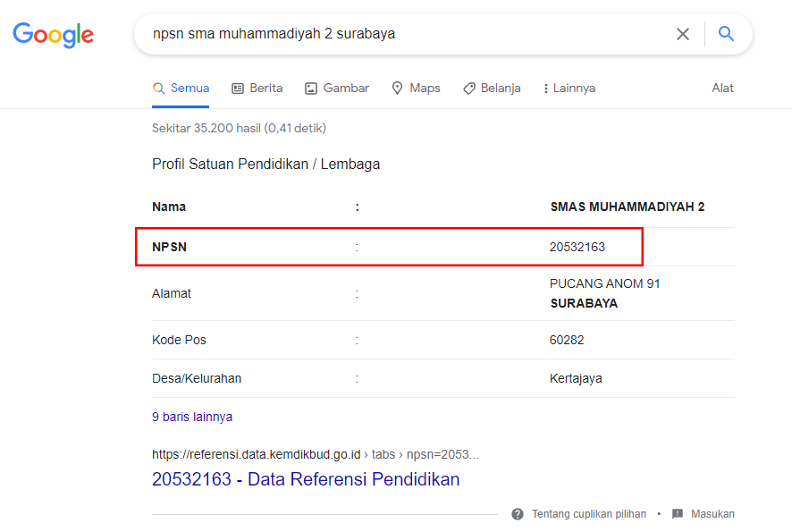This screenshot has width=792, height=532.
Task: Run search with the magnifier icon
Action: [x=726, y=34]
